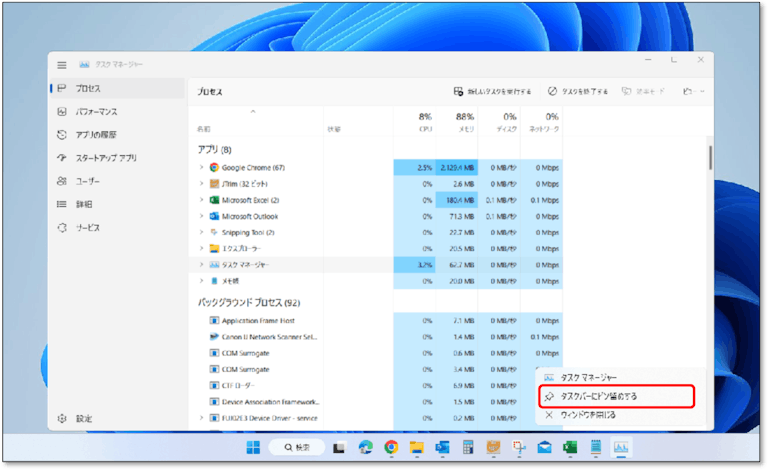
Task: Click the process list vertical scrollbar
Action: tap(710, 158)
